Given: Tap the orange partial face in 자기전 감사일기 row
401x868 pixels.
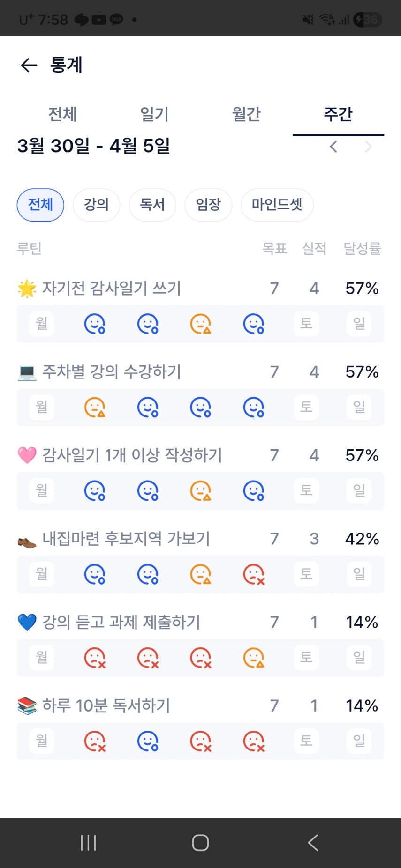Looking at the screenshot, I should coord(200,324).
